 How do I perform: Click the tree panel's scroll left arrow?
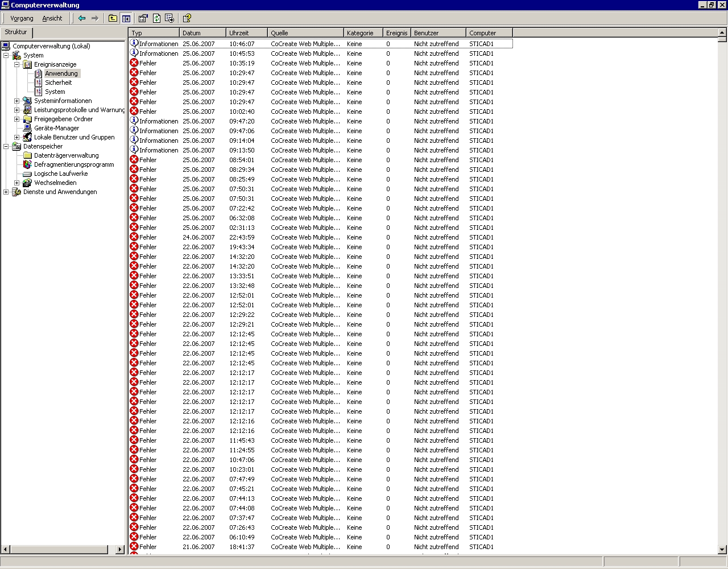click(x=6, y=550)
